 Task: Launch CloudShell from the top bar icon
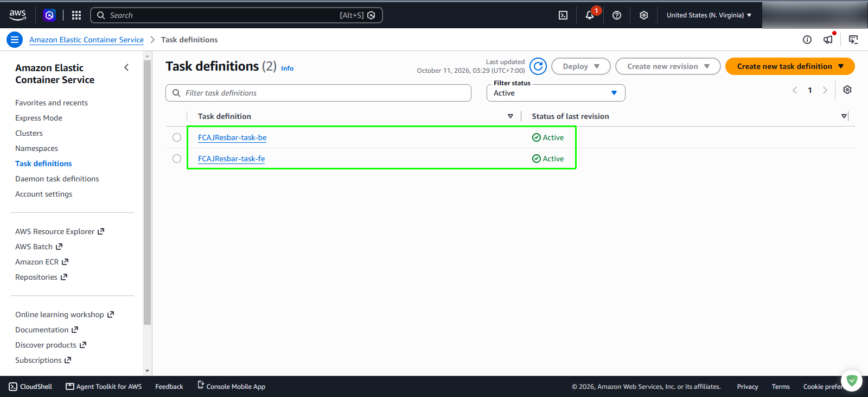(563, 15)
